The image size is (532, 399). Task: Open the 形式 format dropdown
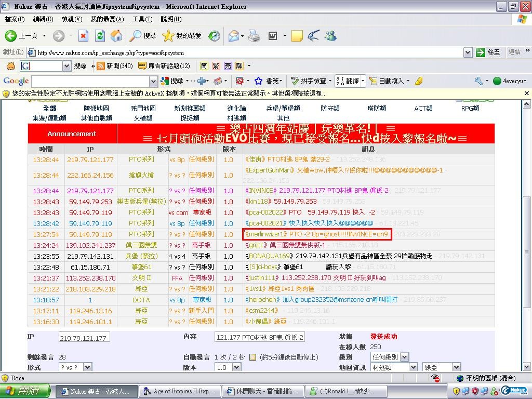tap(87, 367)
